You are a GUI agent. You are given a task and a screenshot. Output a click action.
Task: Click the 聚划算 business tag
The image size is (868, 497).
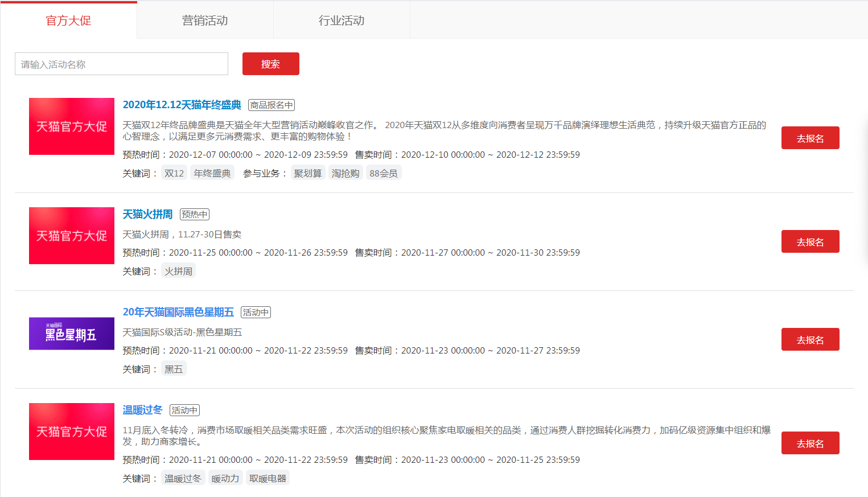click(308, 173)
